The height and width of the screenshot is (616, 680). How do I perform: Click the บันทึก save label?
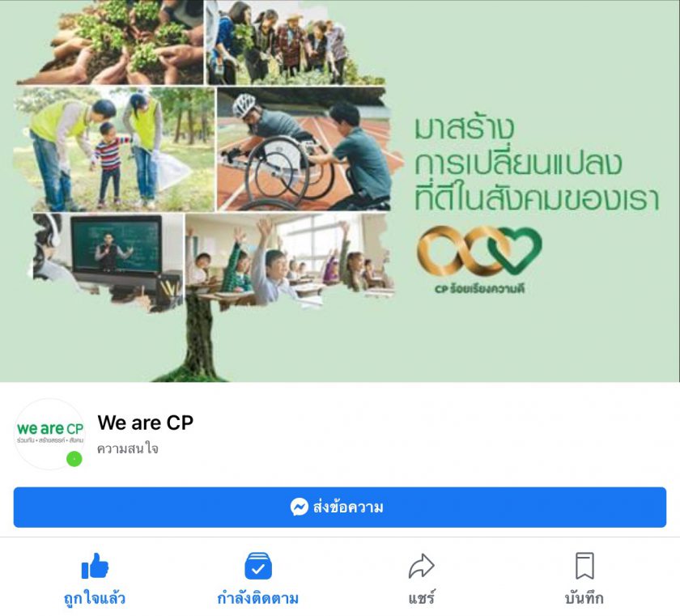coord(584,599)
